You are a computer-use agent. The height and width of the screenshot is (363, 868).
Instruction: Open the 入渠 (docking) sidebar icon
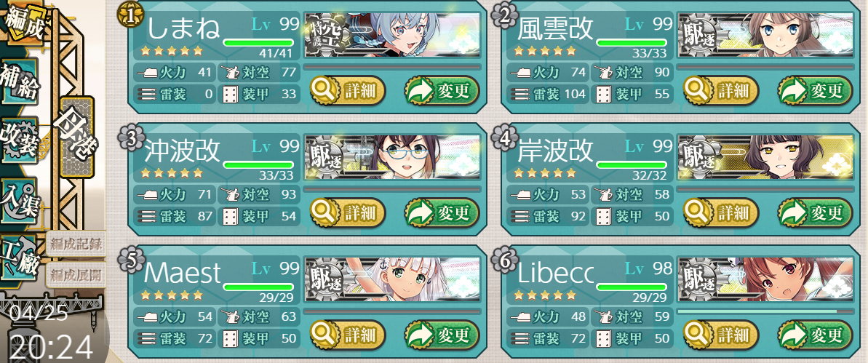click(x=20, y=200)
